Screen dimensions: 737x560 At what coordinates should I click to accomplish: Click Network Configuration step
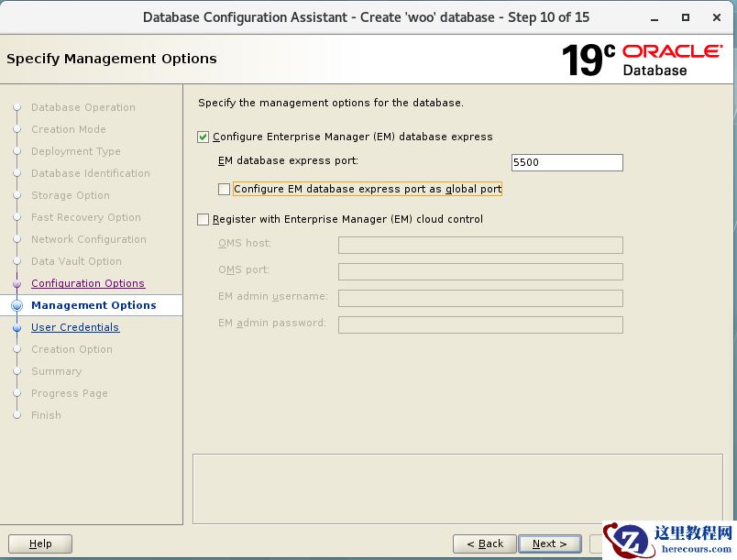coord(89,239)
